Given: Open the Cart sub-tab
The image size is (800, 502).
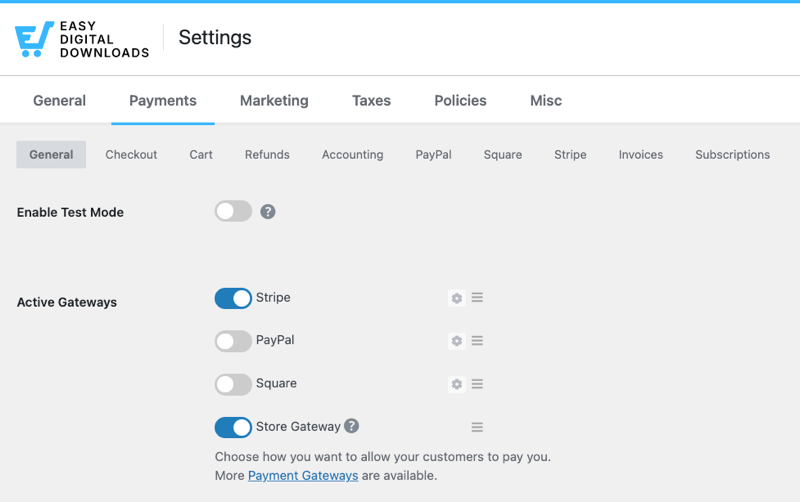Looking at the screenshot, I should pyautogui.click(x=201, y=155).
